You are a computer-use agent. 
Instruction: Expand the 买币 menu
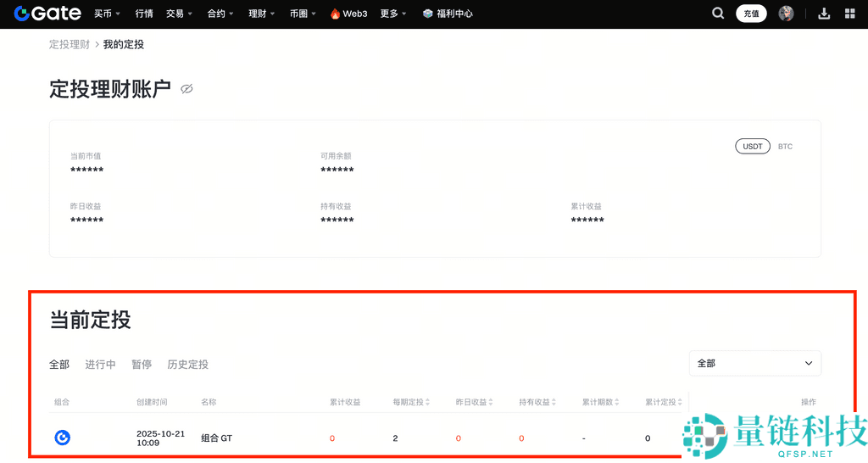pyautogui.click(x=107, y=14)
